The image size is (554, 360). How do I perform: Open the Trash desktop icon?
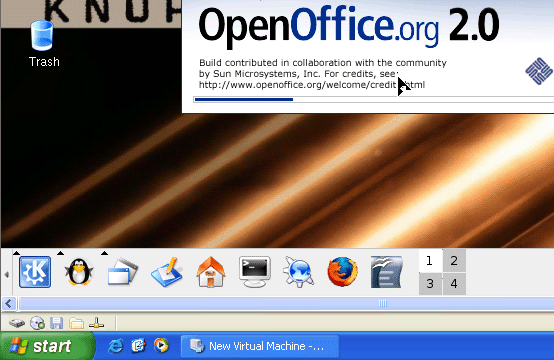coord(43,44)
